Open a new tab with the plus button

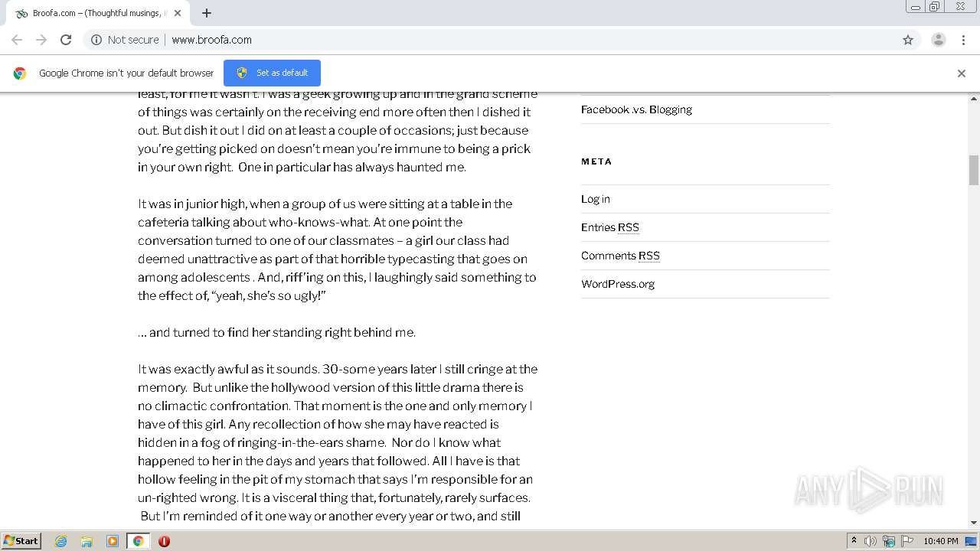tap(207, 13)
